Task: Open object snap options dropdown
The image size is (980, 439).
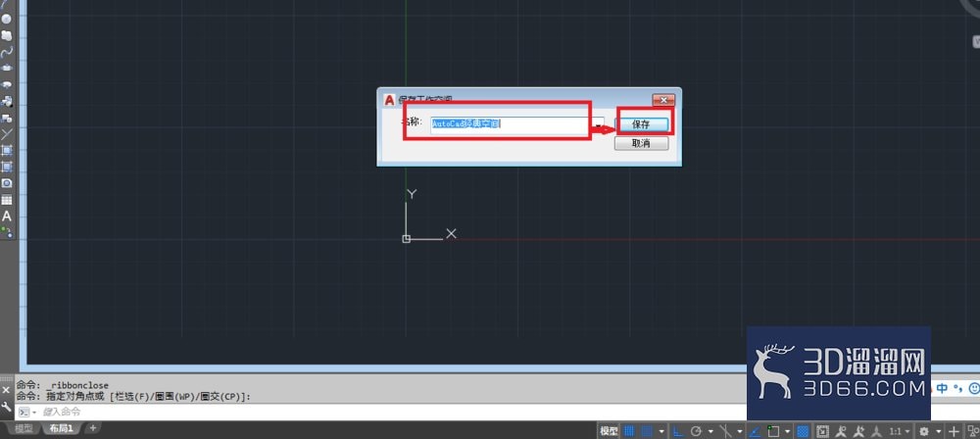Action: tap(788, 431)
